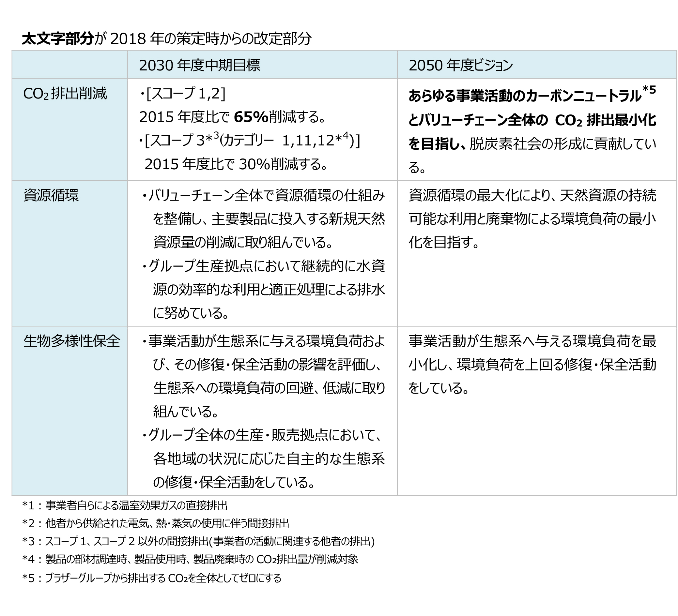Click the 'に努めている。' line
Viewport: 678px width, 616px height.
[x=191, y=313]
